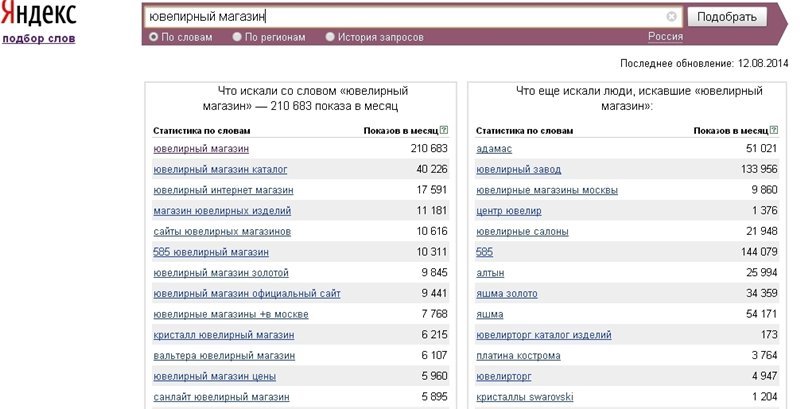Select the 'История запросов' radio button
This screenshot has width=800, height=409.
(330, 37)
